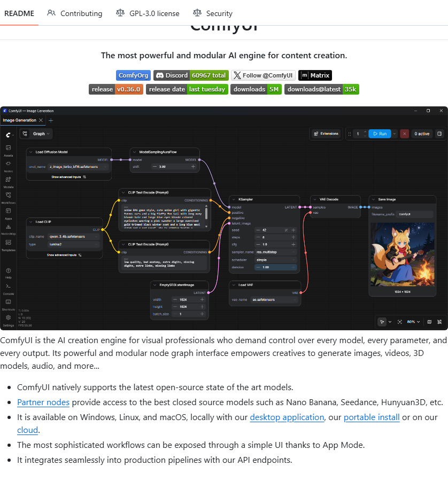
Task: Open the Models sidebar panel
Action: [8, 182]
